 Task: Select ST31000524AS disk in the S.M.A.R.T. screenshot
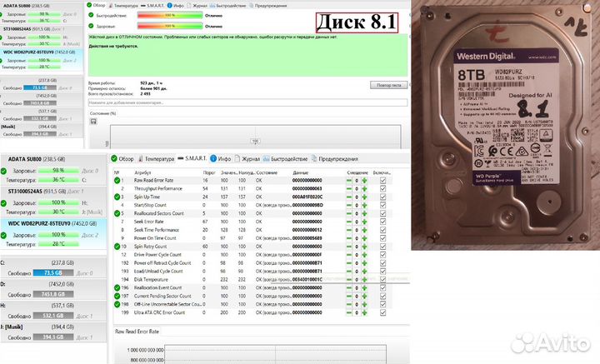tap(53, 202)
